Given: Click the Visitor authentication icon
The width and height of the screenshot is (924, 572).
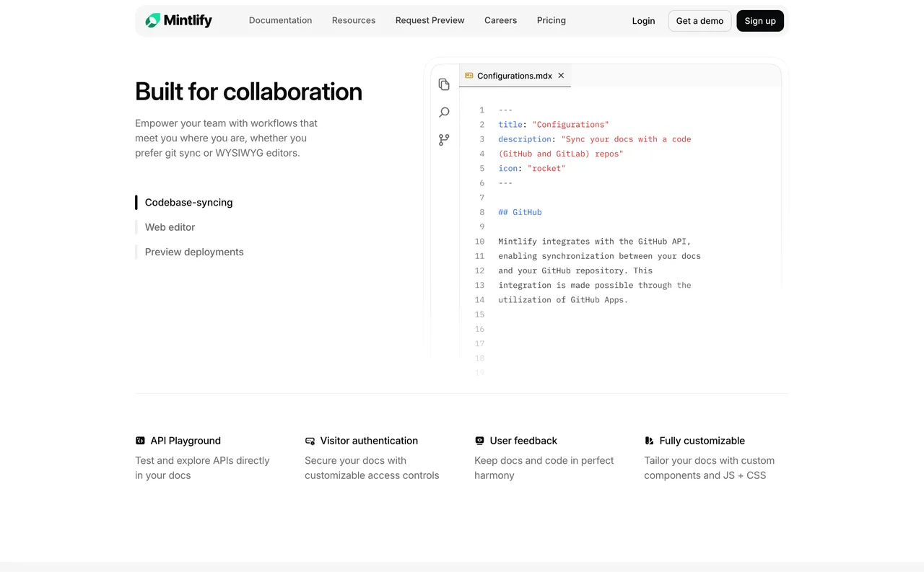Looking at the screenshot, I should 310,441.
